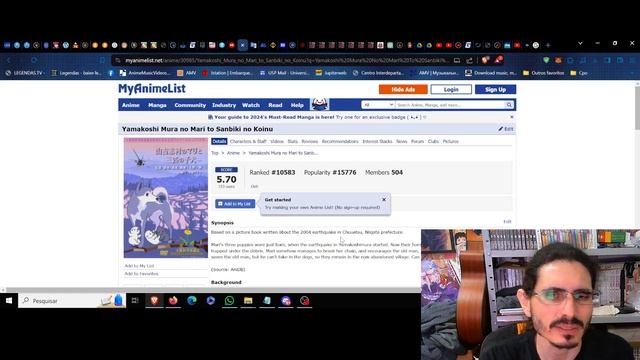640x360 pixels.
Task: Click the Ranked #10583 text
Action: (x=272, y=173)
